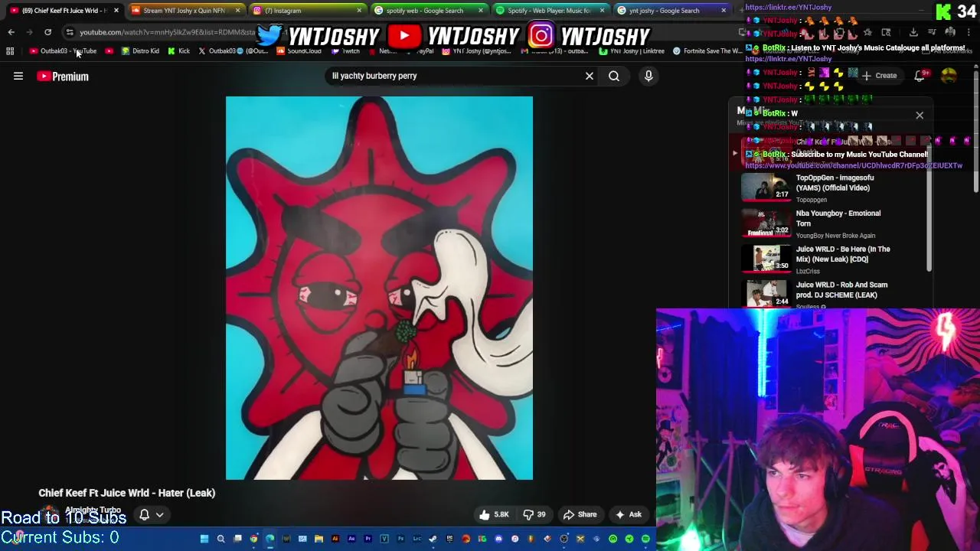Open Google Chrome from taskbar

[x=253, y=539]
